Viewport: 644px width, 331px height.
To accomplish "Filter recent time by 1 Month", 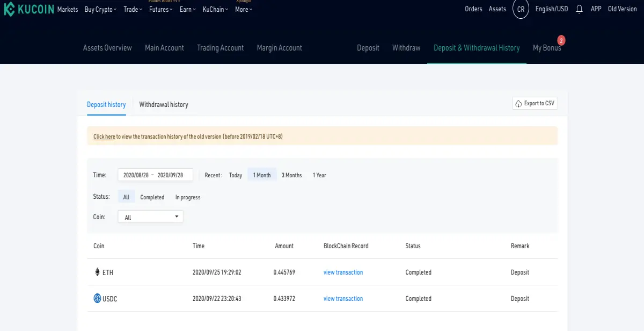I will click(262, 175).
